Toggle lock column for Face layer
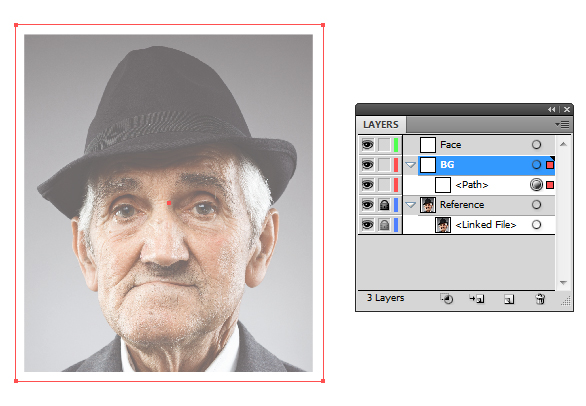The image size is (586, 406). click(384, 145)
